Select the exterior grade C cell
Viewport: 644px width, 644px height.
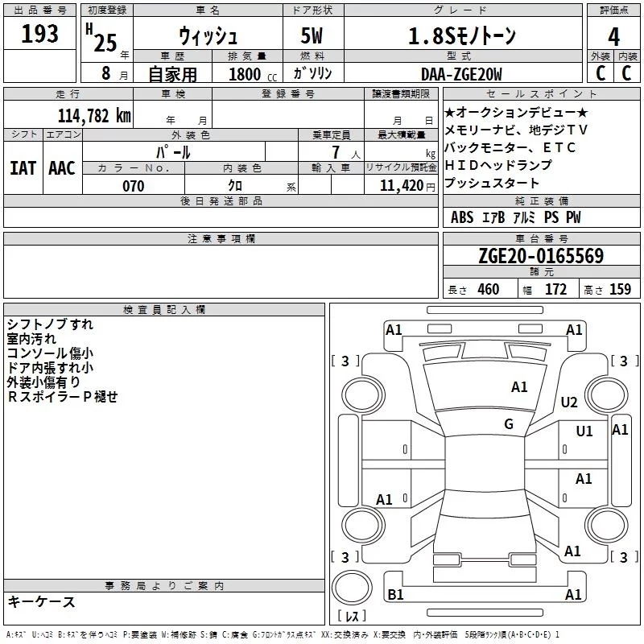pyautogui.click(x=601, y=72)
